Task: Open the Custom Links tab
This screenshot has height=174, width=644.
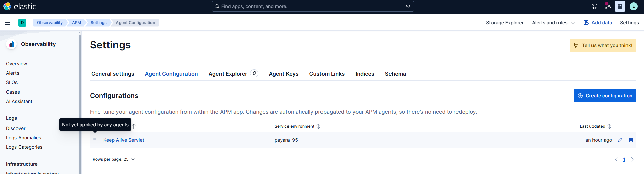Action: (x=327, y=74)
